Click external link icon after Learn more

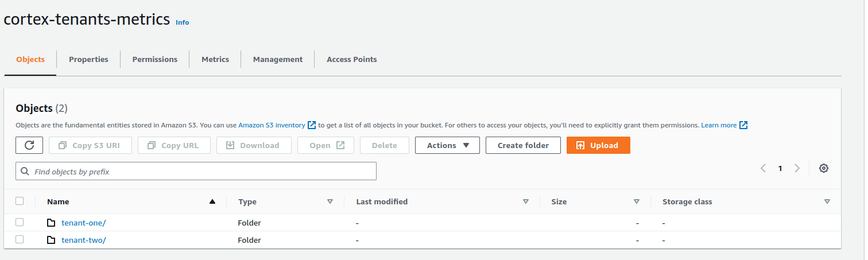[743, 125]
